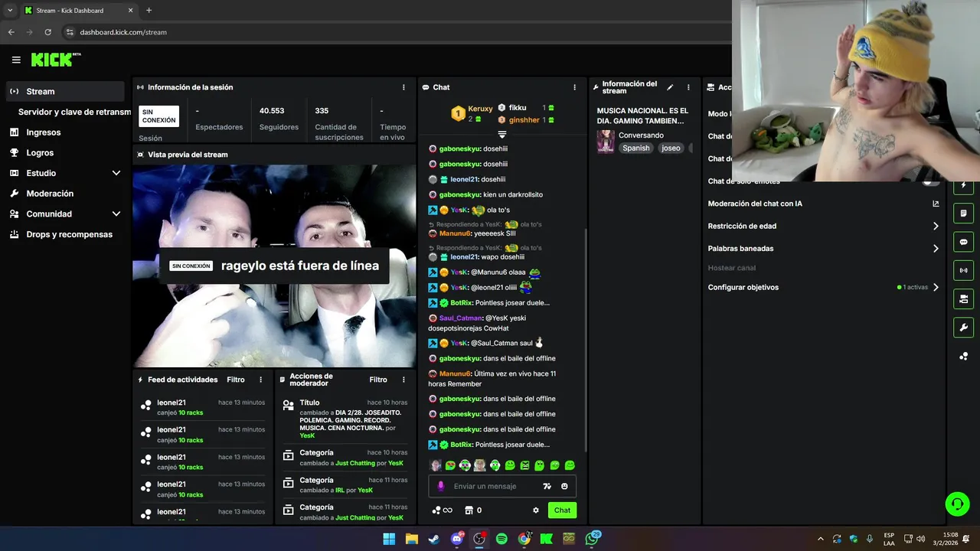Expand the Estudio section chevron
The width and height of the screenshot is (980, 551).
click(116, 173)
